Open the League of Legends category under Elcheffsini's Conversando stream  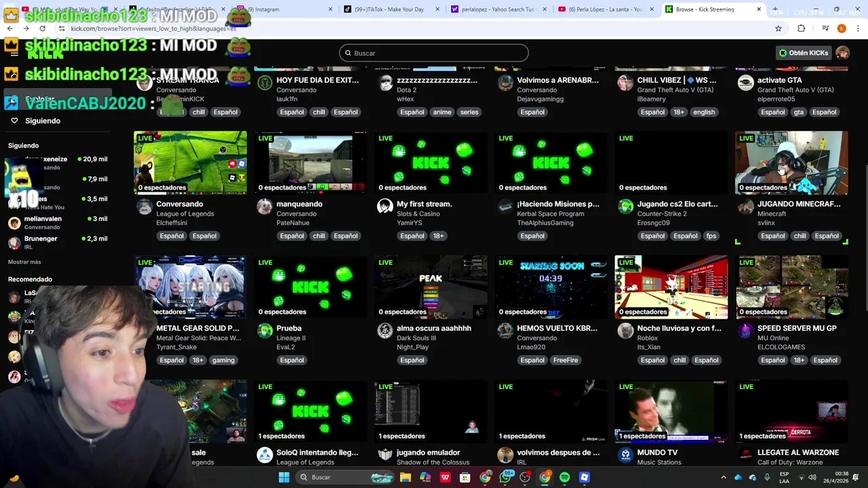tap(185, 213)
